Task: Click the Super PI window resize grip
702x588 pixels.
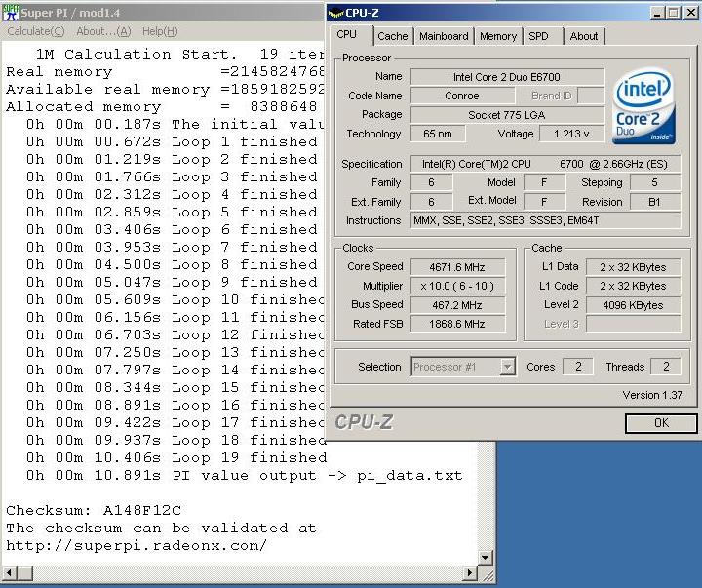Action: click(487, 574)
